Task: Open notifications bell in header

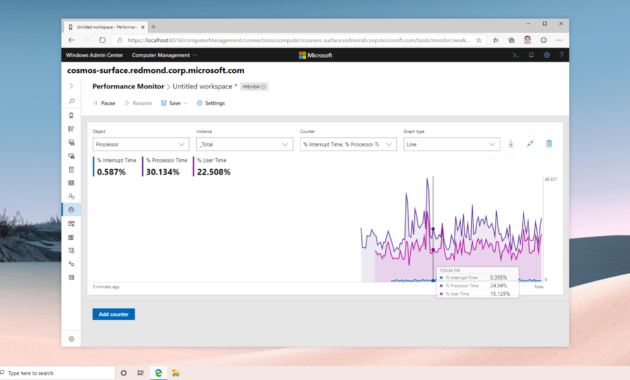Action: pyautogui.click(x=531, y=55)
